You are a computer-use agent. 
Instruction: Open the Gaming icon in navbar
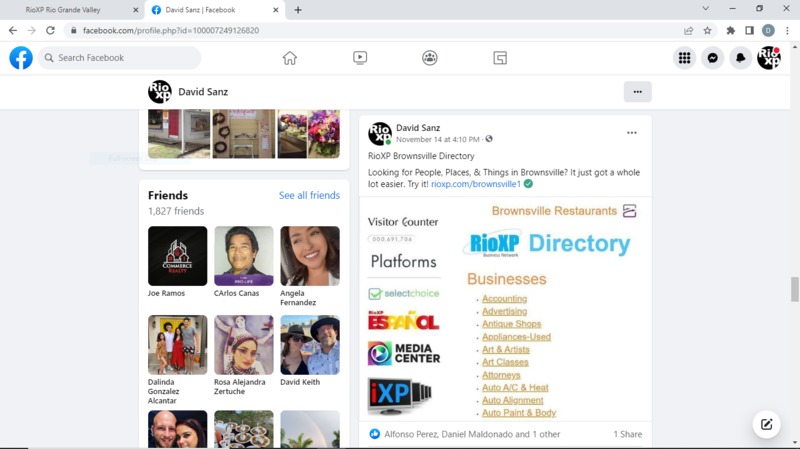(x=500, y=58)
